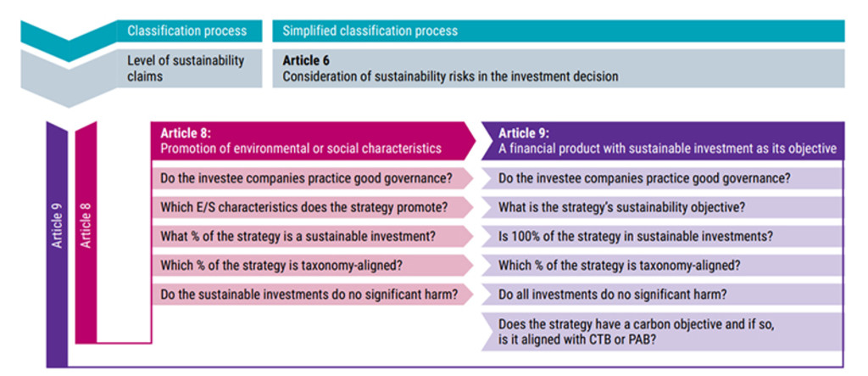The height and width of the screenshot is (376, 868).
Task: Select the Classification process header
Action: 189,31
